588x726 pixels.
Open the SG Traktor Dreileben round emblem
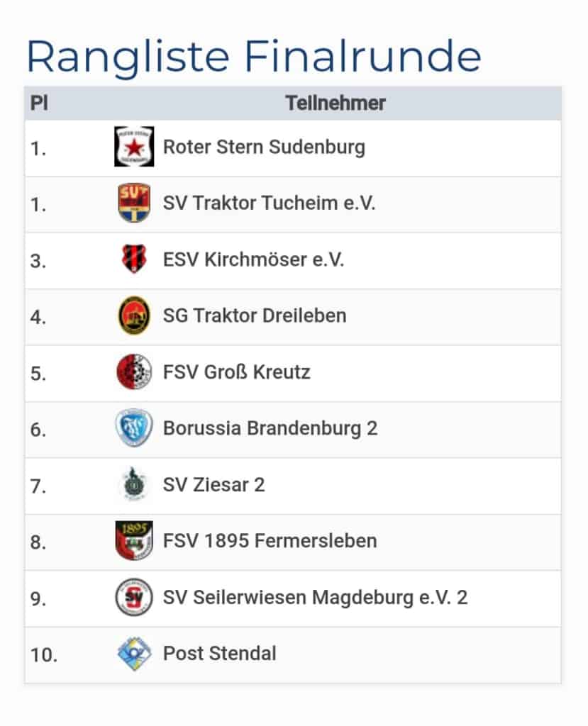pos(134,315)
